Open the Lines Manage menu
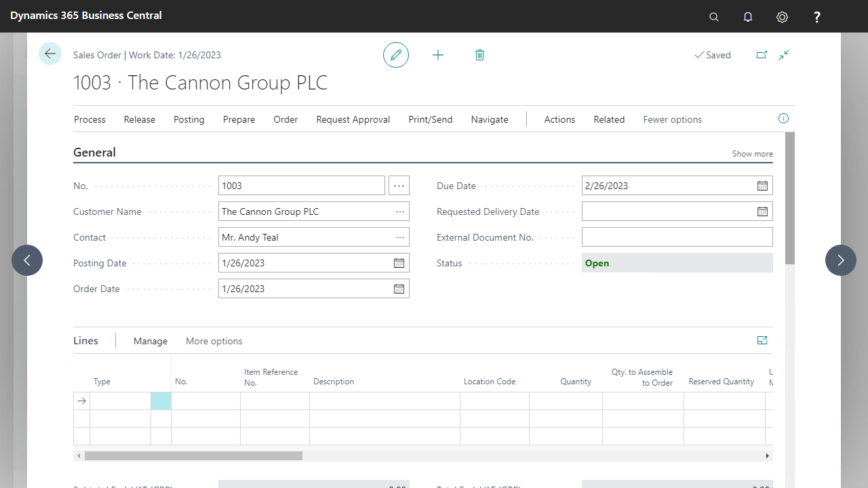 [x=150, y=341]
